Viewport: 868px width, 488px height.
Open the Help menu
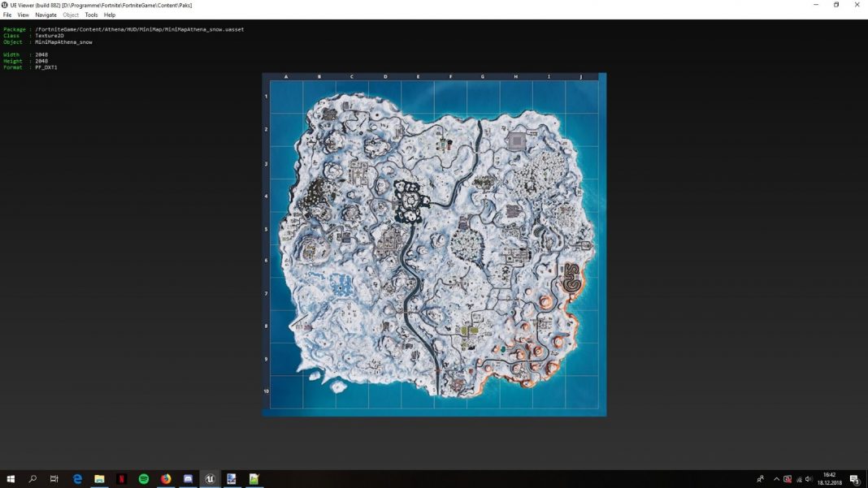coord(110,15)
